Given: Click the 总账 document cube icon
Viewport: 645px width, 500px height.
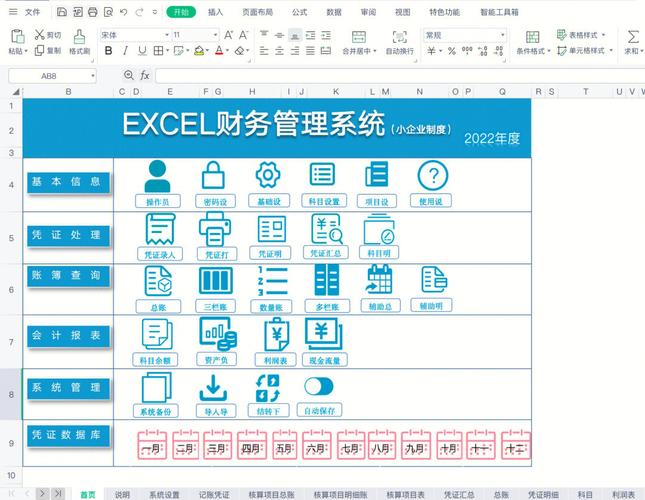Looking at the screenshot, I should click(x=158, y=281).
